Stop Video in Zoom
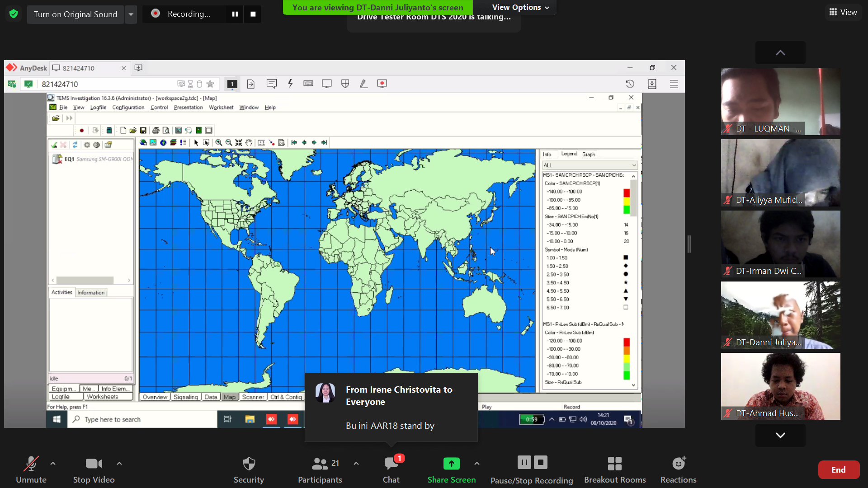 coord(94,469)
